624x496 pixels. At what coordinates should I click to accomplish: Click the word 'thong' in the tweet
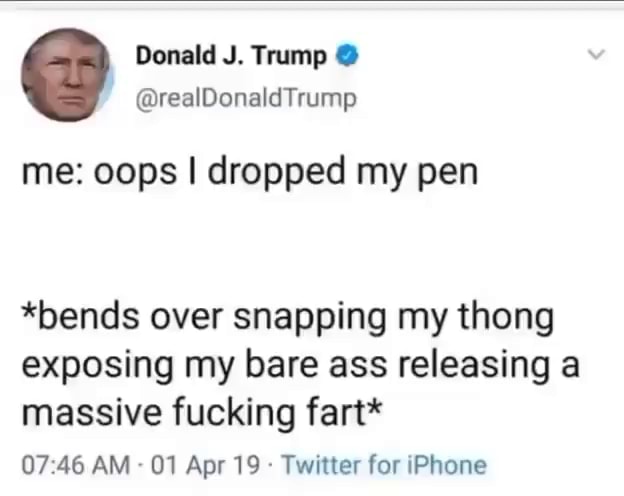click(506, 318)
